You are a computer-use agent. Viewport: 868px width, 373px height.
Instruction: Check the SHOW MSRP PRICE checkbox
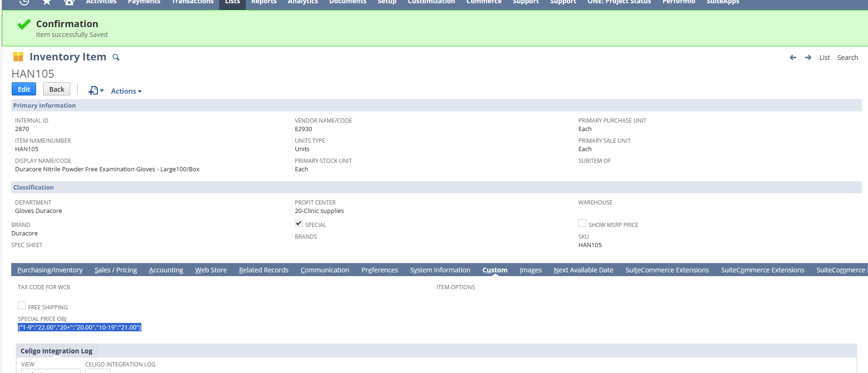[x=582, y=224]
